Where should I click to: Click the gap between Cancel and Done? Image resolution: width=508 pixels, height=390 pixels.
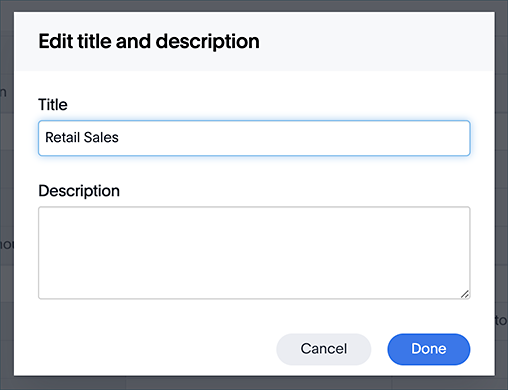[x=379, y=349]
